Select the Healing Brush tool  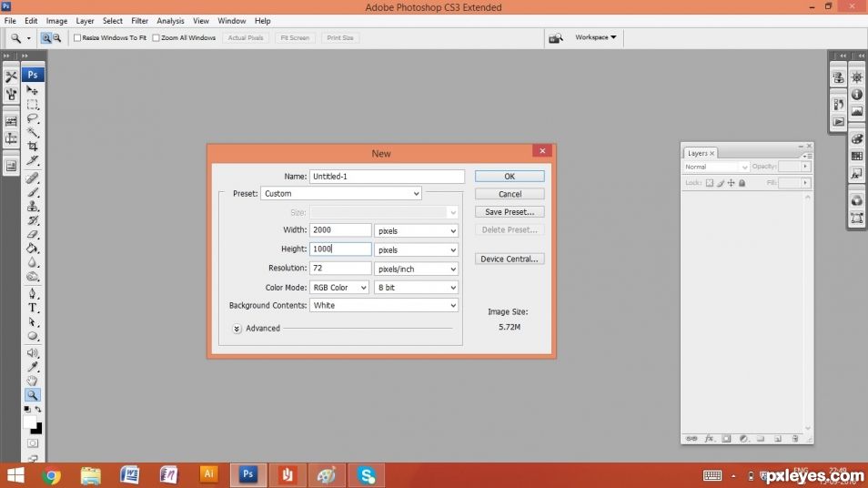(32, 178)
